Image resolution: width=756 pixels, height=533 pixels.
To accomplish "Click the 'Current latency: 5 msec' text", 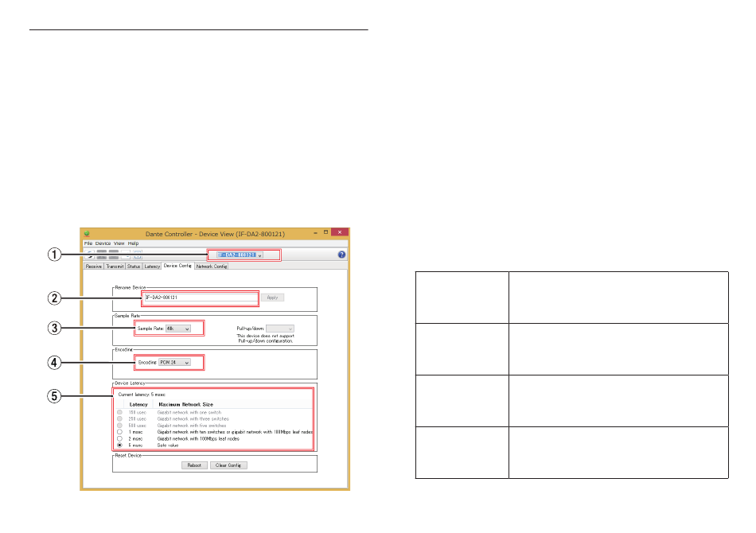I will [142, 395].
